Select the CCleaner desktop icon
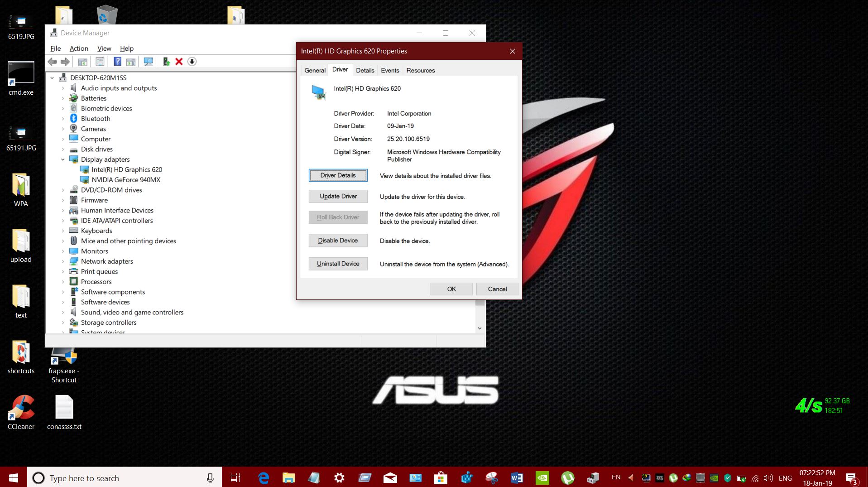This screenshot has width=868, height=487. click(x=21, y=412)
